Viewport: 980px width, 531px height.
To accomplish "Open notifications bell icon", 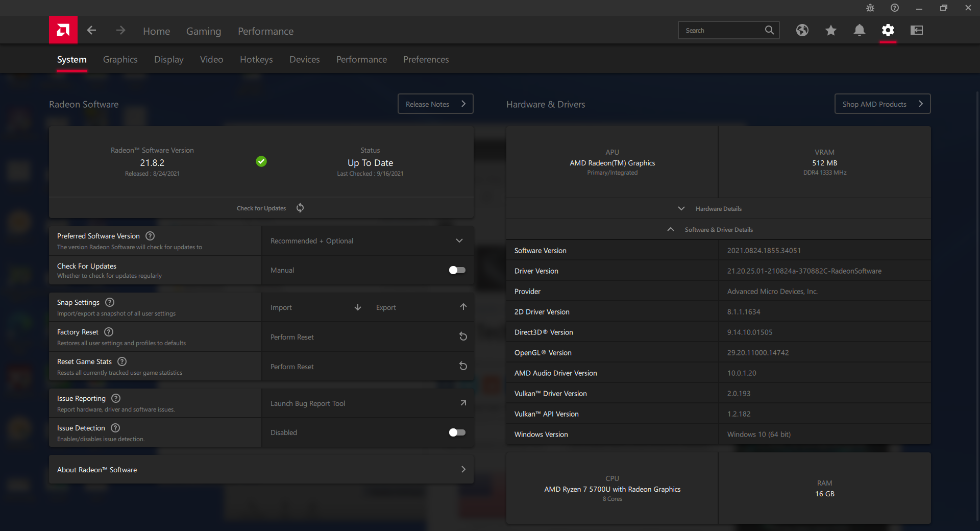I will pyautogui.click(x=860, y=30).
